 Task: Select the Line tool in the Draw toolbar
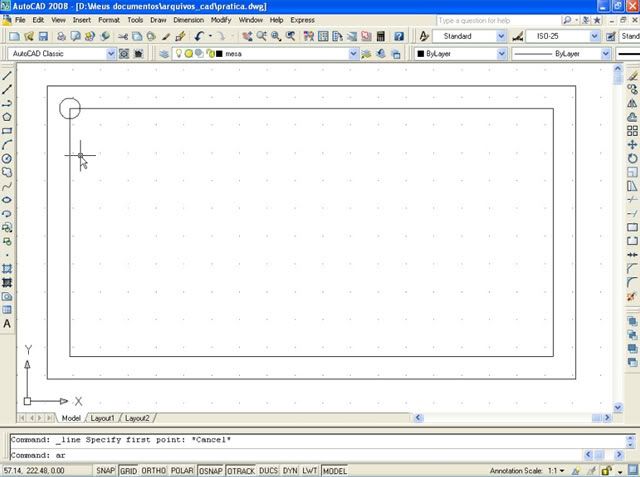pos(7,75)
